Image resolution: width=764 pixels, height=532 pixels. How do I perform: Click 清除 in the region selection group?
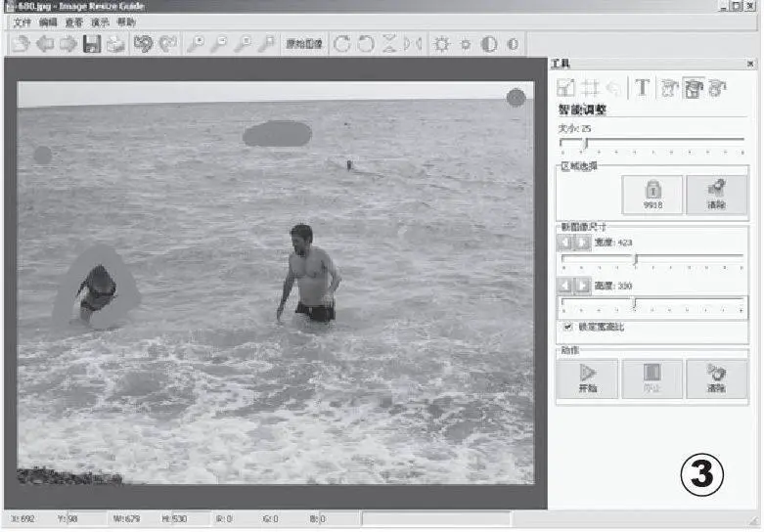tap(717, 195)
